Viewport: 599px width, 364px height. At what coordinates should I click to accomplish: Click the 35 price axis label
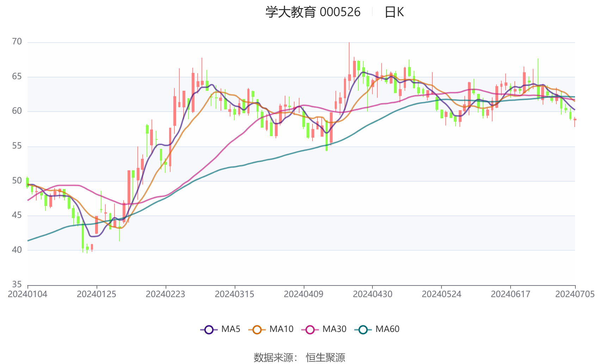point(17,284)
